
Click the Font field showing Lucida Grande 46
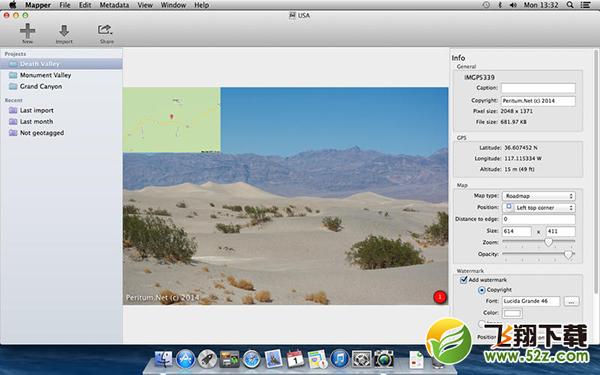pyautogui.click(x=531, y=301)
